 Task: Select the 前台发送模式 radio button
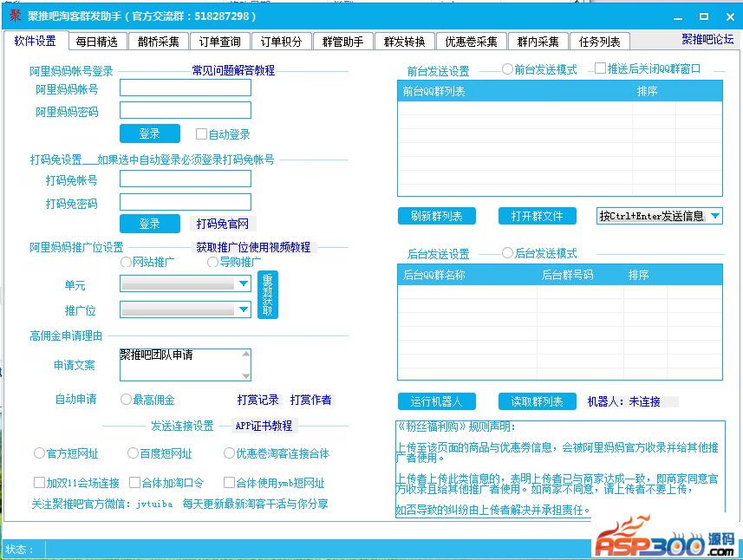(507, 69)
